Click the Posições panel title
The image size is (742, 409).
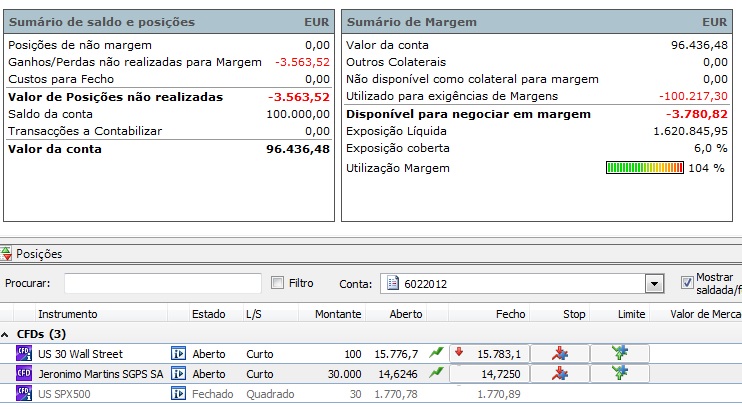coord(39,254)
